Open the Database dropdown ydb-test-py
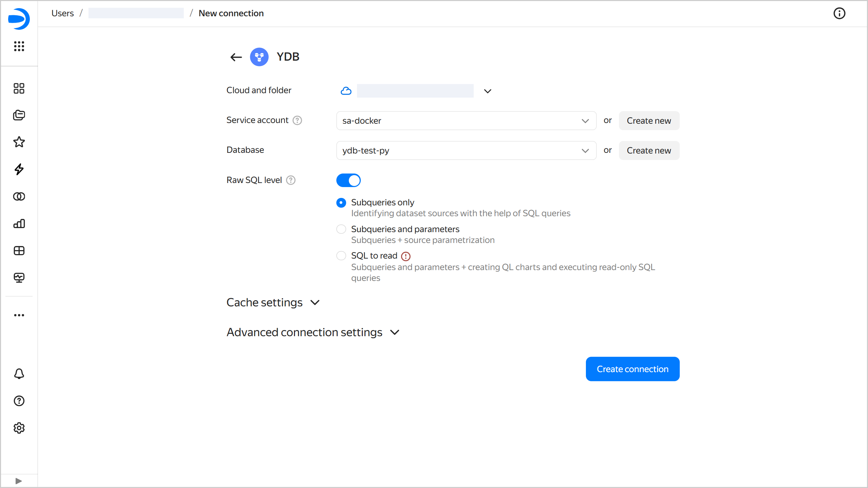868x488 pixels. pyautogui.click(x=466, y=150)
